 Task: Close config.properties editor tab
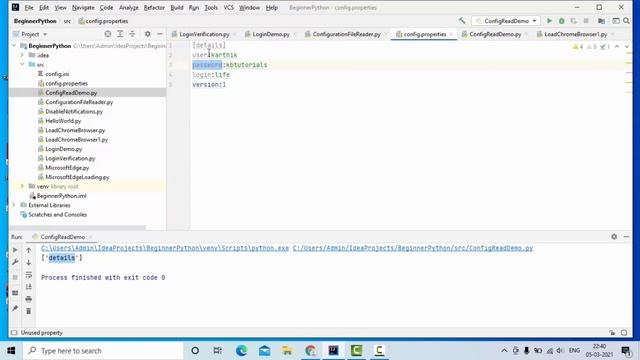(451, 34)
